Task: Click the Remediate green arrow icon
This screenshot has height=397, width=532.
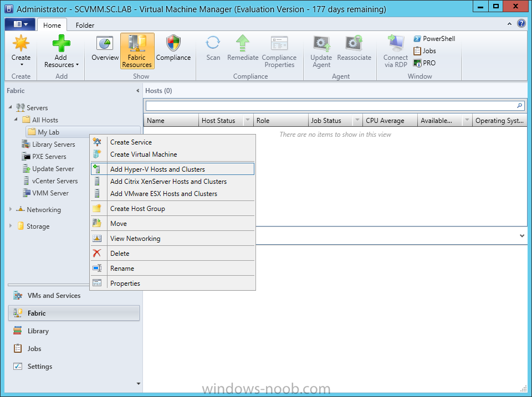Action: click(243, 43)
